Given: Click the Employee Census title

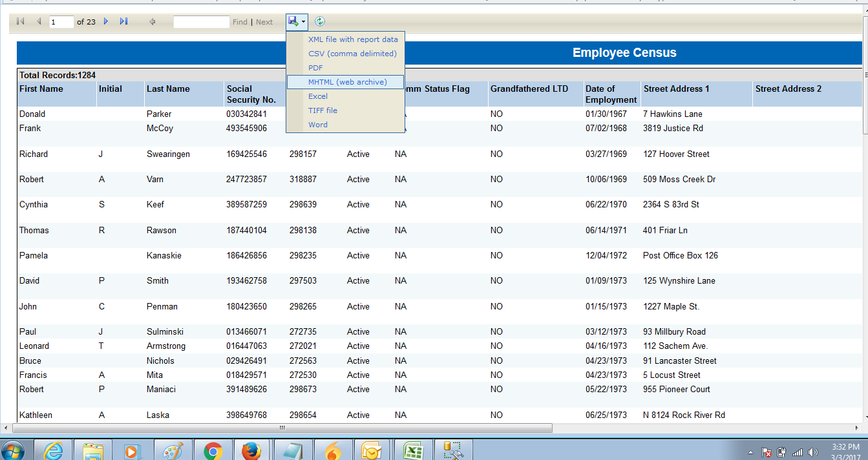Looking at the screenshot, I should [x=624, y=53].
